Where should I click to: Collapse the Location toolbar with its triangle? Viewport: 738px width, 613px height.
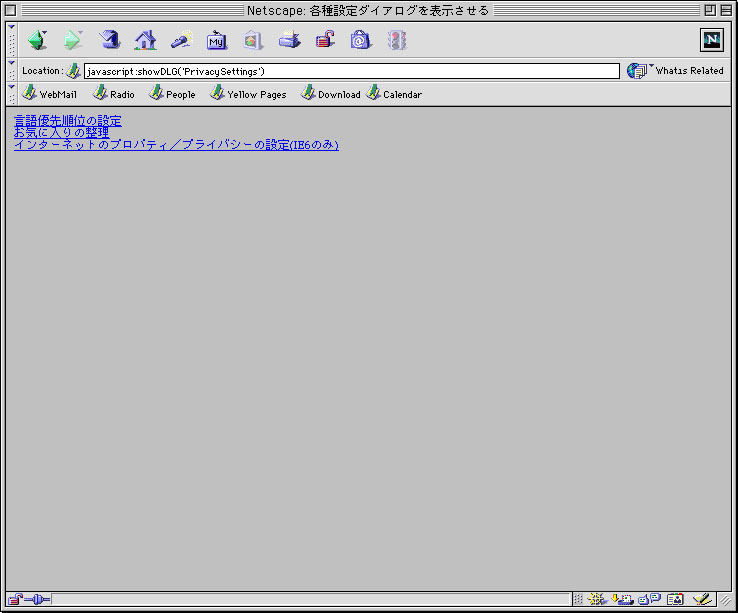(12, 63)
